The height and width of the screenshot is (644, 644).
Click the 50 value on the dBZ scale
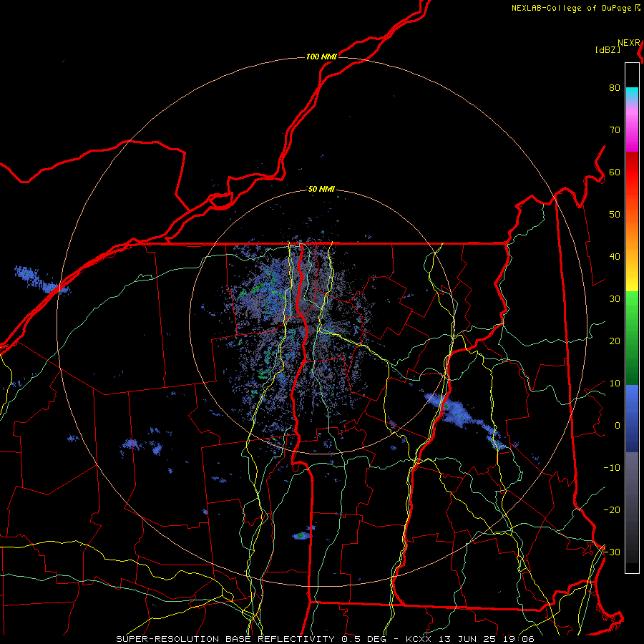tap(615, 215)
